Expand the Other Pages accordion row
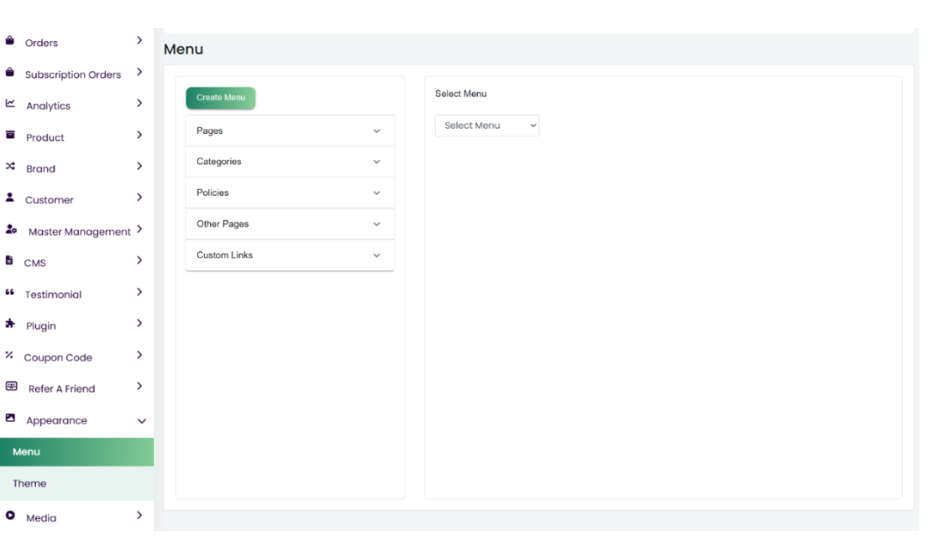Image resolution: width=935 pixels, height=560 pixels. 290,224
